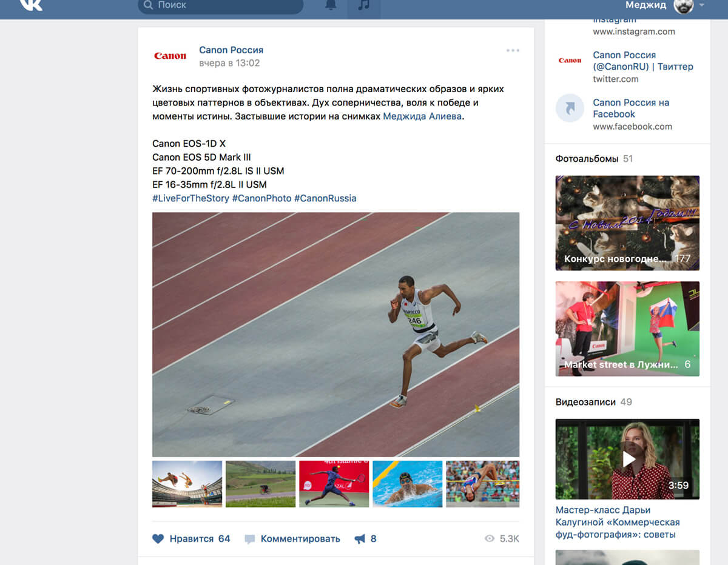
Task: Open the www.instagram.com link
Action: (634, 32)
